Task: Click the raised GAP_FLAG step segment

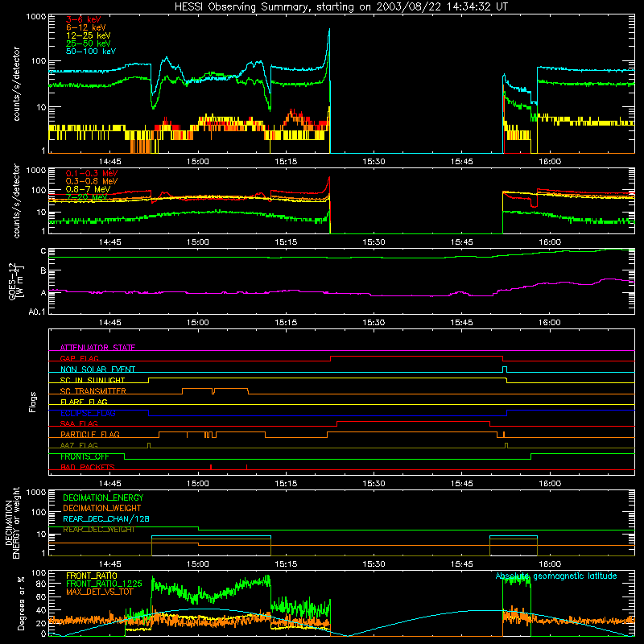Action: coord(416,356)
